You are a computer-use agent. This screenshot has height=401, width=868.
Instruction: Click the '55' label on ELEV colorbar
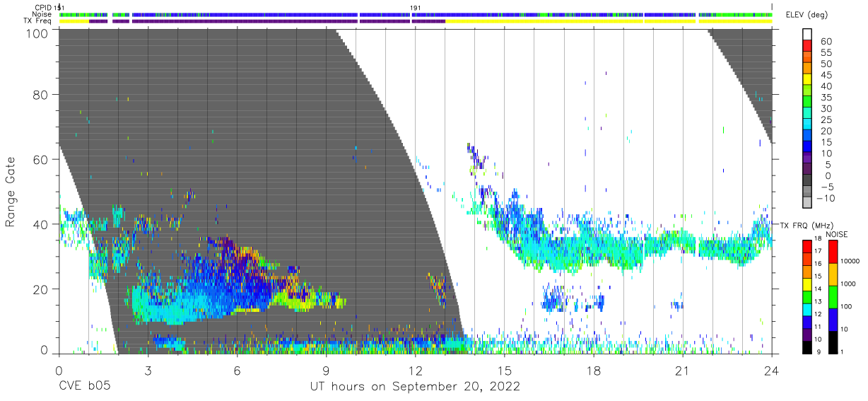(826, 53)
